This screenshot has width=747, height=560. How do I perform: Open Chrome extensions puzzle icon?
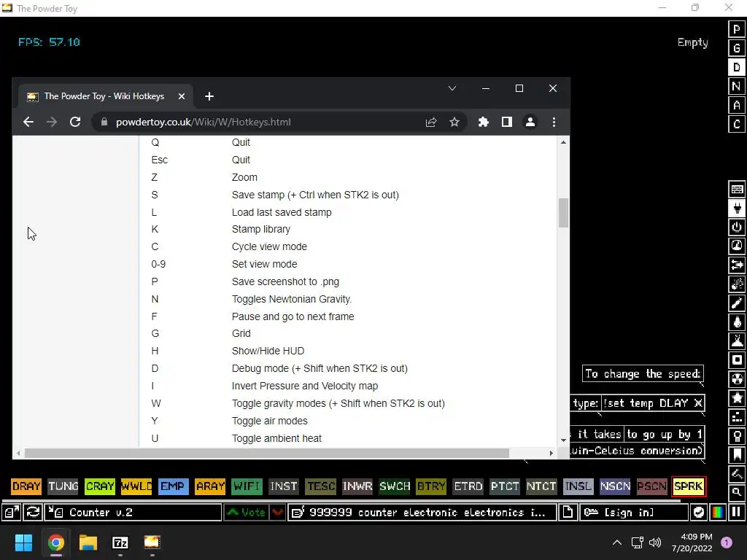click(484, 122)
